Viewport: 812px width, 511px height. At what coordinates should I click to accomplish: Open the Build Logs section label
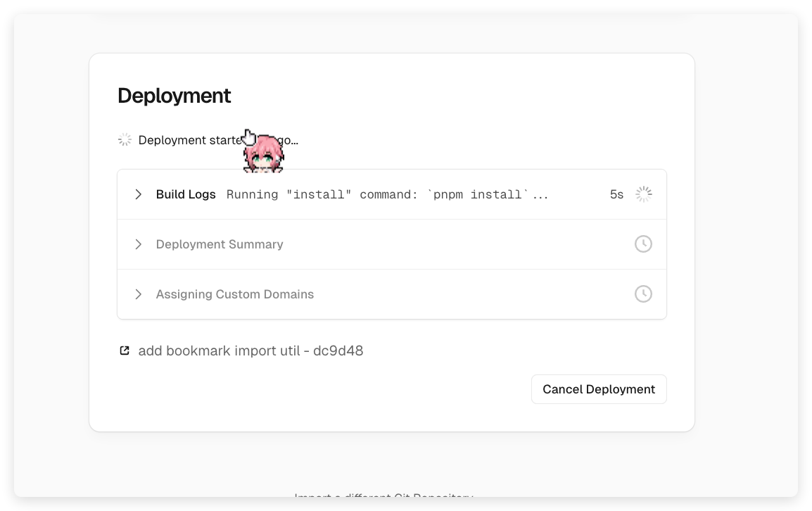pyautogui.click(x=186, y=194)
